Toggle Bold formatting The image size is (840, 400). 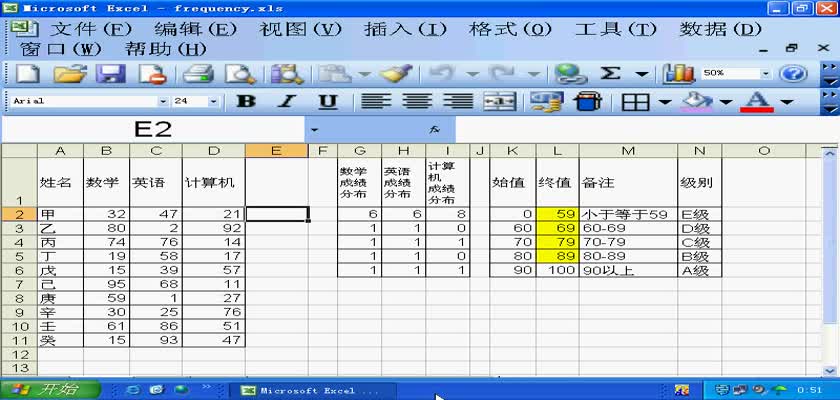[246, 101]
